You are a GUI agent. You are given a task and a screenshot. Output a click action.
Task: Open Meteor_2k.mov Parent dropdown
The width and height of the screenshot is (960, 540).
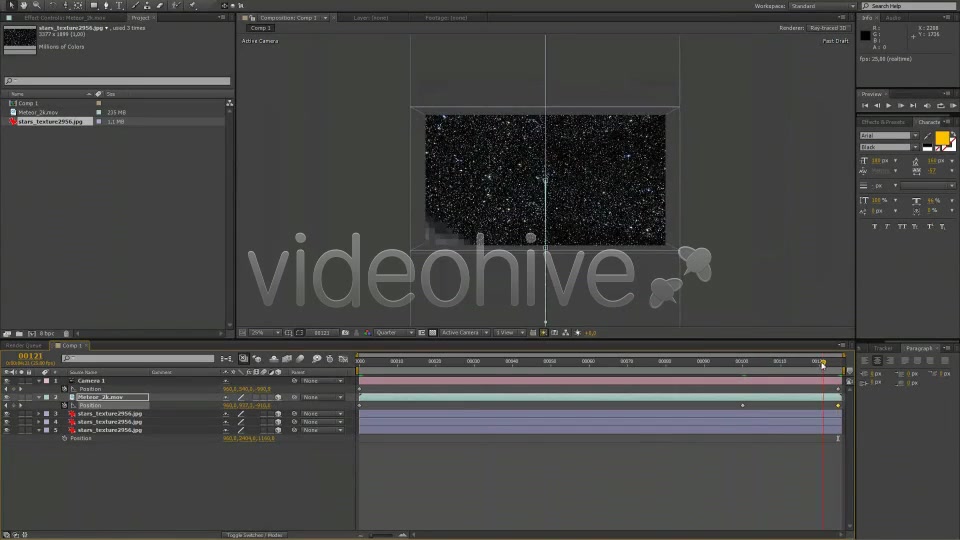(322, 397)
